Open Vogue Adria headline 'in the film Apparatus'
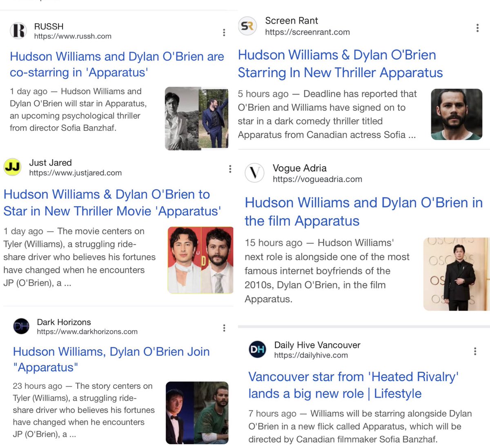Image resolution: width=490 pixels, height=448 pixels. (x=364, y=212)
